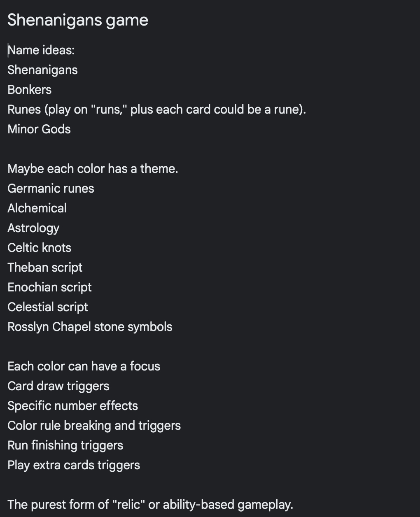The width and height of the screenshot is (420, 517).
Task: Click "Color rule breaking and triggers" line
Action: (94, 426)
